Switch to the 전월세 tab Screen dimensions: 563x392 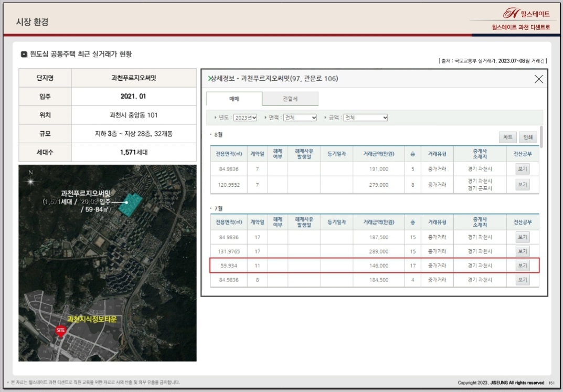click(x=290, y=99)
